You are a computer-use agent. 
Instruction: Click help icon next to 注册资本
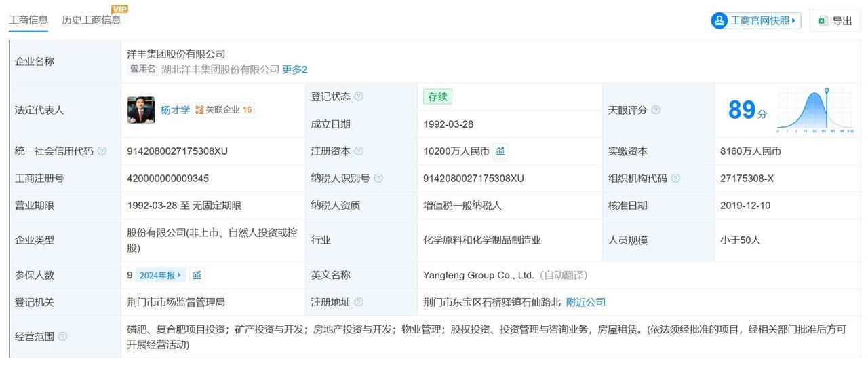click(359, 151)
